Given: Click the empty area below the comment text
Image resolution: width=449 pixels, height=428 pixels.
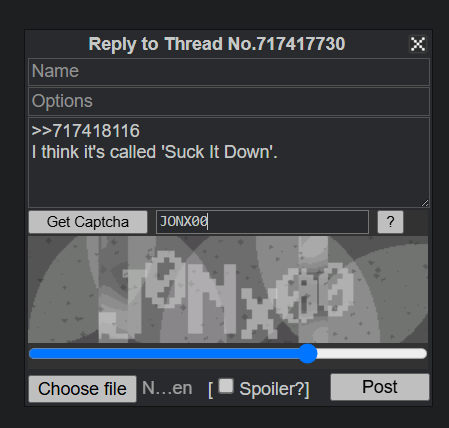Looking at the screenshot, I should click(229, 185).
